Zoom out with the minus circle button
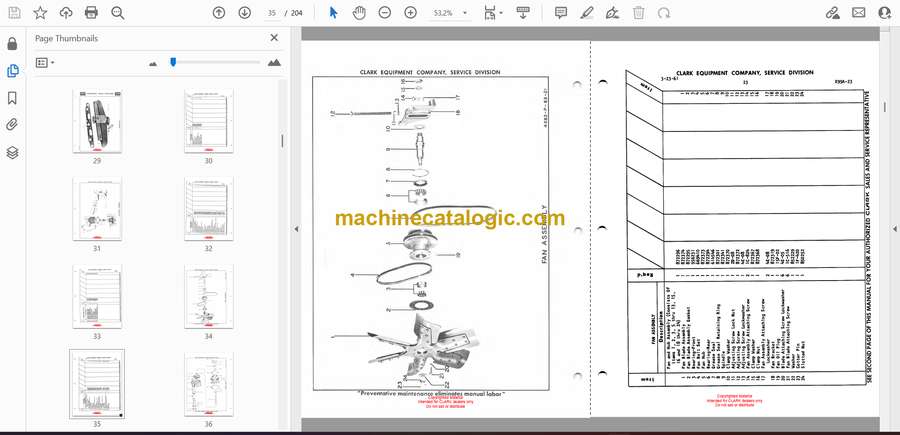 pos(385,13)
